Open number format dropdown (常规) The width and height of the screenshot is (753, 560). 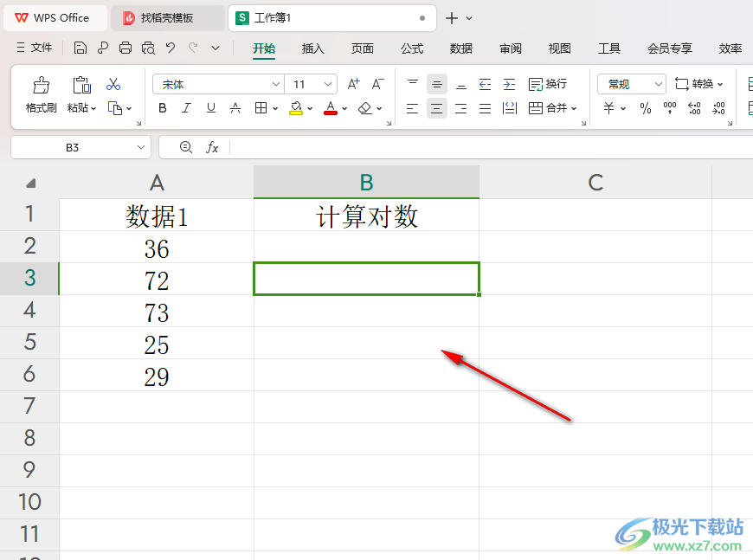[659, 84]
